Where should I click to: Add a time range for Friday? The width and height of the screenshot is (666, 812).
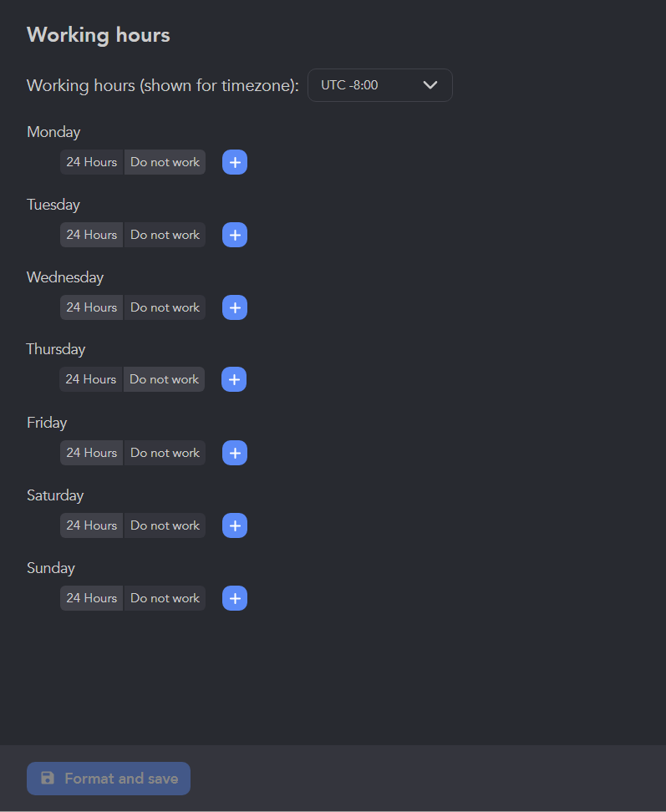coord(235,453)
